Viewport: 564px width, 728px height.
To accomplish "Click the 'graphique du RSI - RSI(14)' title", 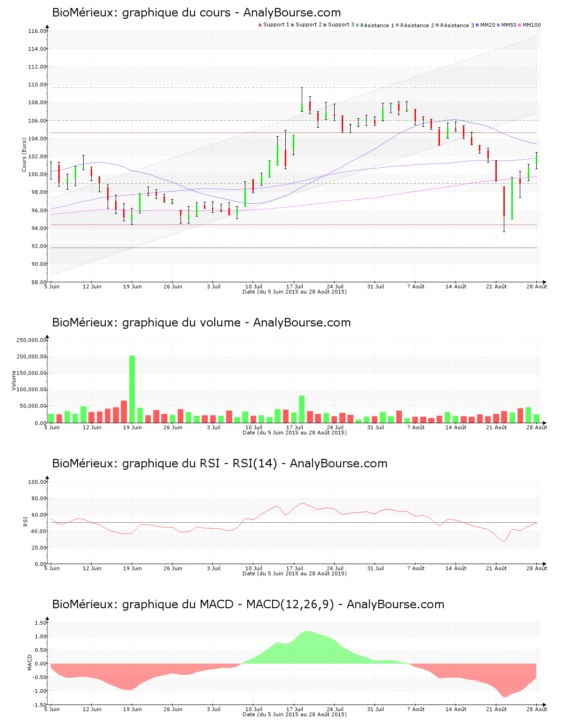I will click(219, 464).
